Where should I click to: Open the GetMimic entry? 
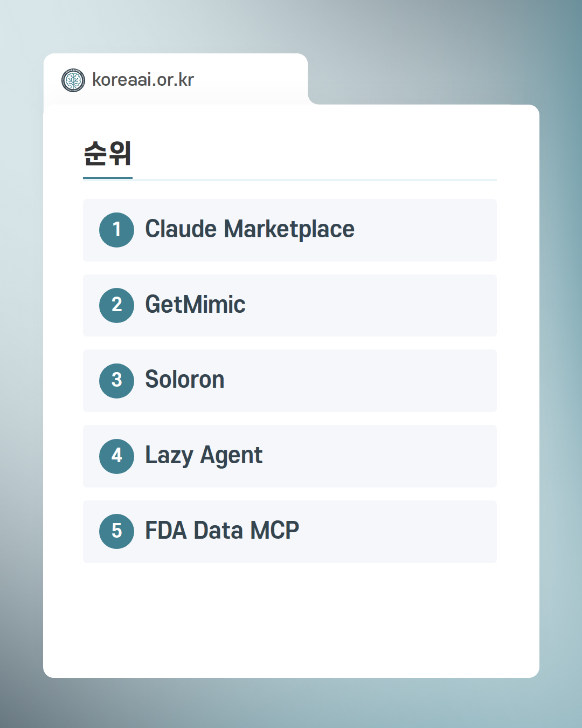(x=195, y=305)
